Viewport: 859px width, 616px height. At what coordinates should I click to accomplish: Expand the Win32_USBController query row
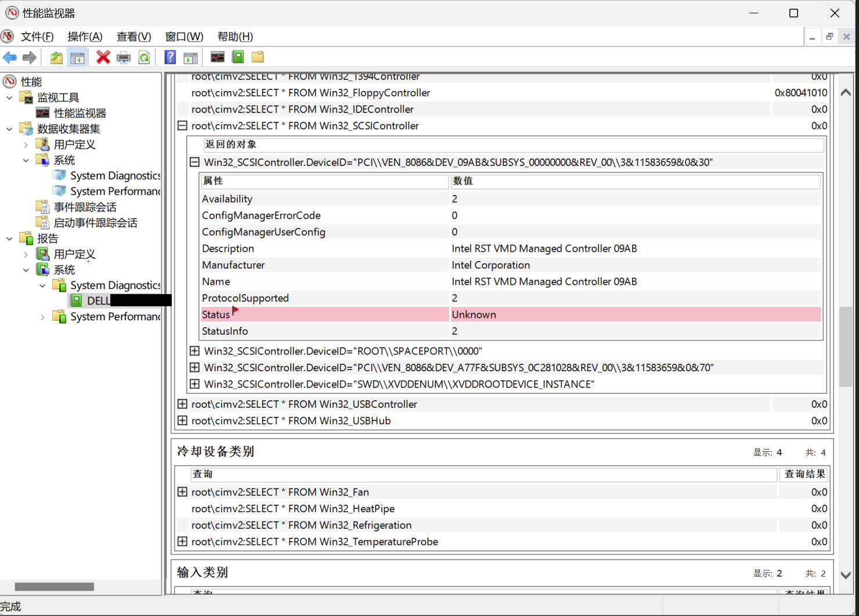pos(182,404)
